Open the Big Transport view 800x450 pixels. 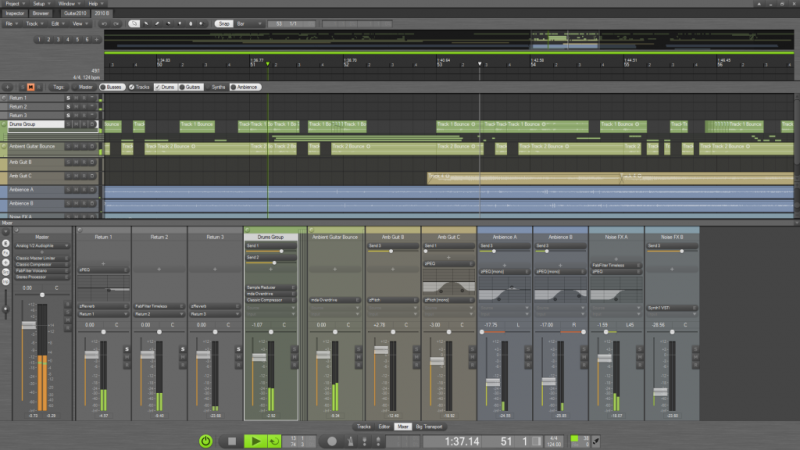coord(429,427)
